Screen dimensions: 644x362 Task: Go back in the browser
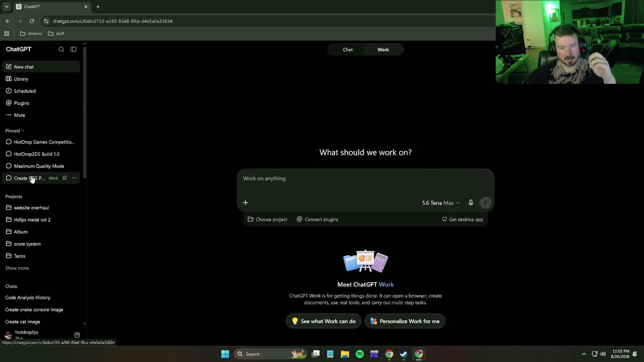click(8, 21)
